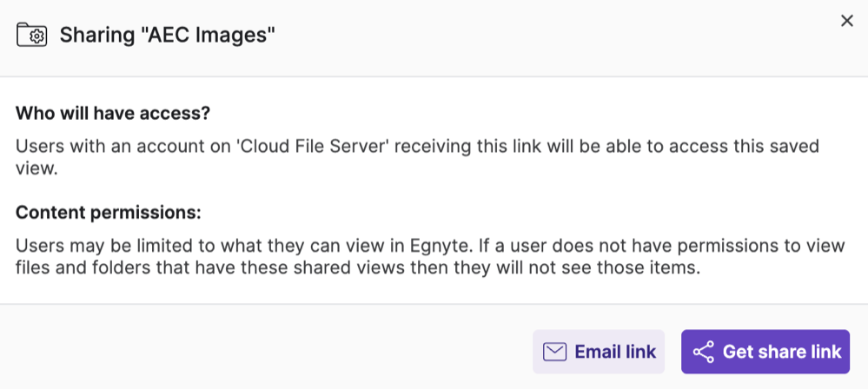Click the "Get share link" label text

tap(782, 352)
